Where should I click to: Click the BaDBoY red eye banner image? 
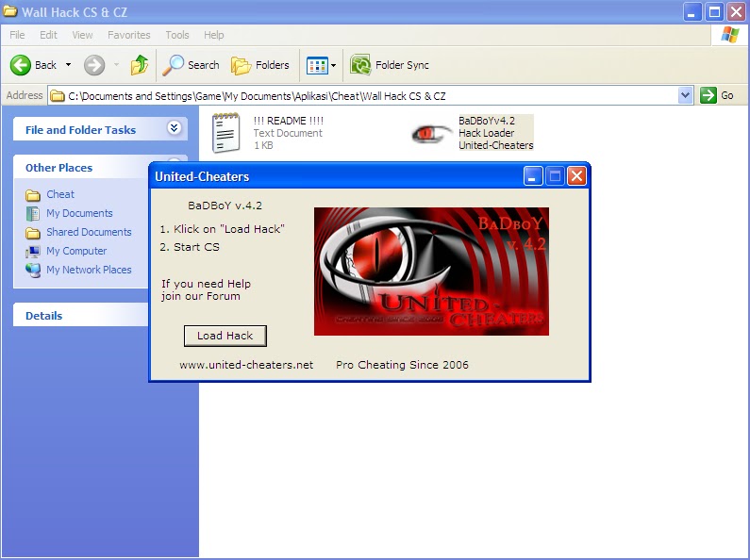click(431, 272)
